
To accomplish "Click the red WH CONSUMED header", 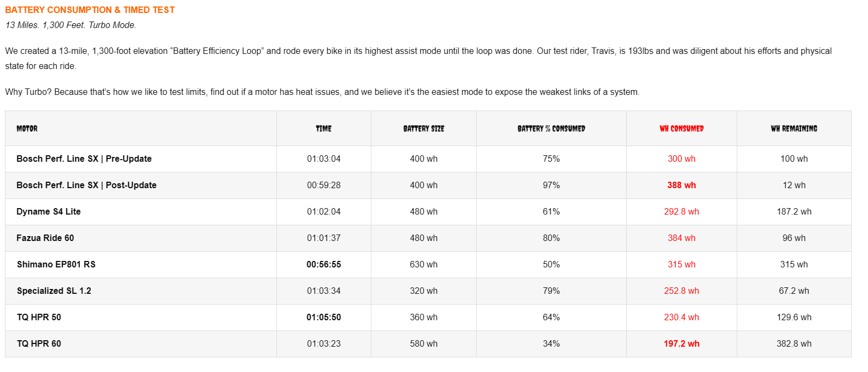I will coord(682,128).
